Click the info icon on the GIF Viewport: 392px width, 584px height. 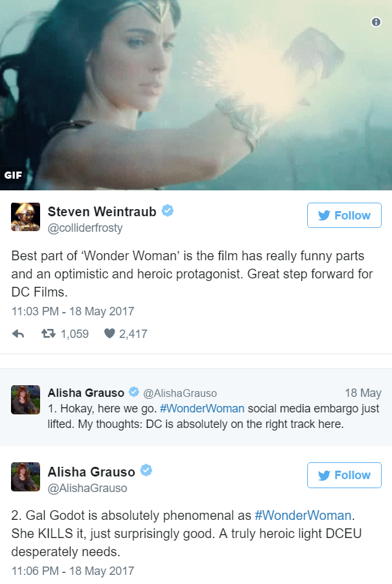[x=376, y=22]
